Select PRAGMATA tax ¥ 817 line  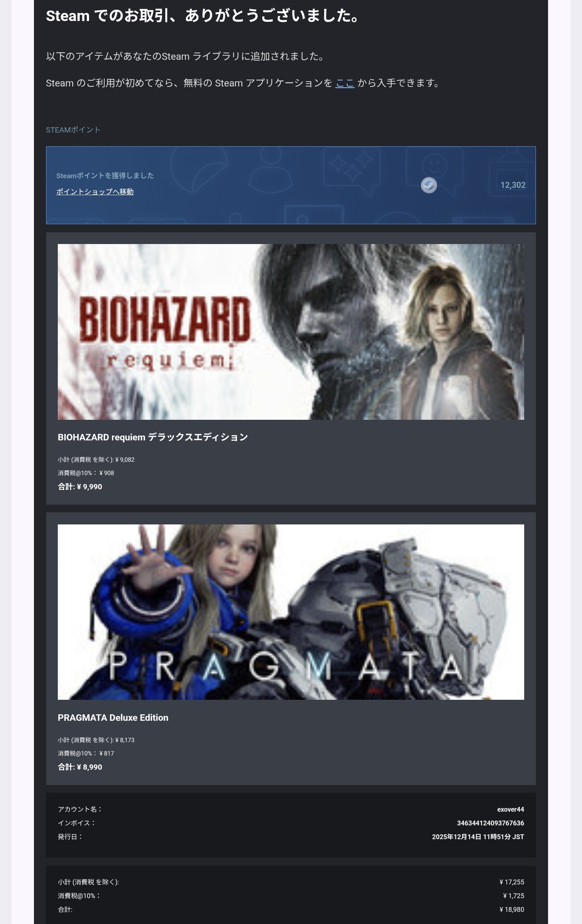coord(86,753)
